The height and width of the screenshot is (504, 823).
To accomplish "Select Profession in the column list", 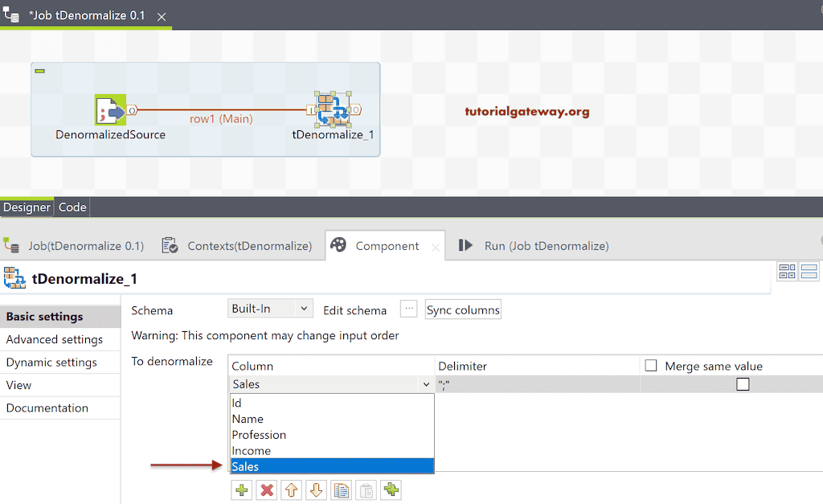I will click(x=259, y=434).
